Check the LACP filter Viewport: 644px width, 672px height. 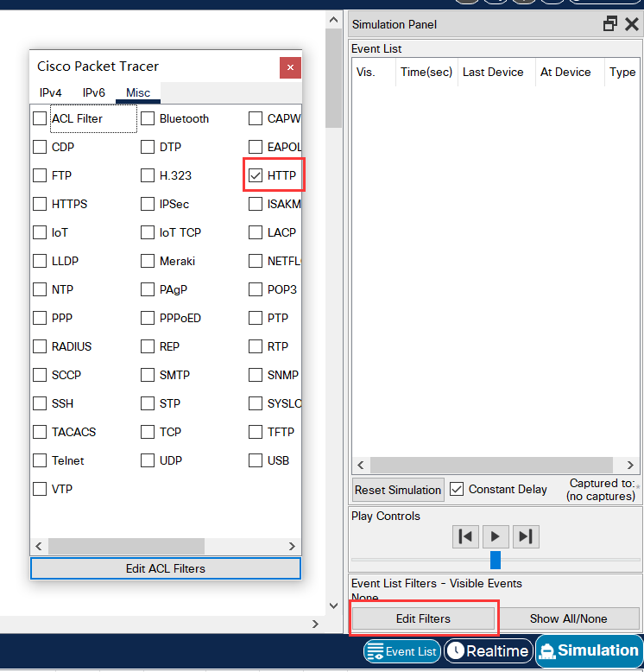pos(256,232)
